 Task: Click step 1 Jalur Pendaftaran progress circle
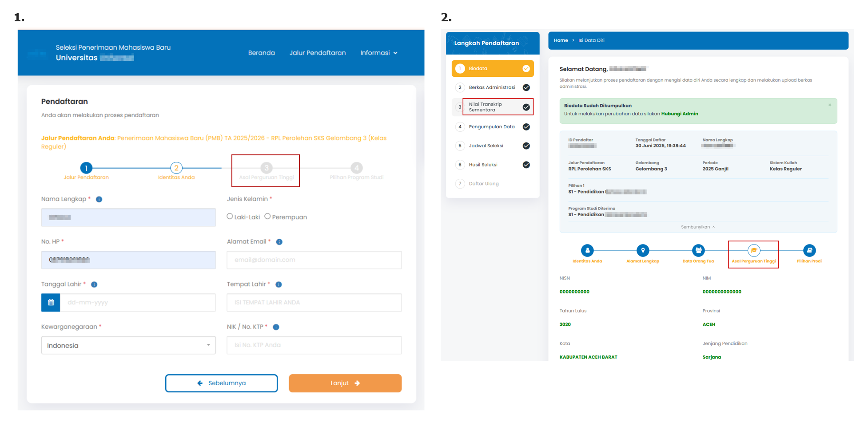pos(86,168)
